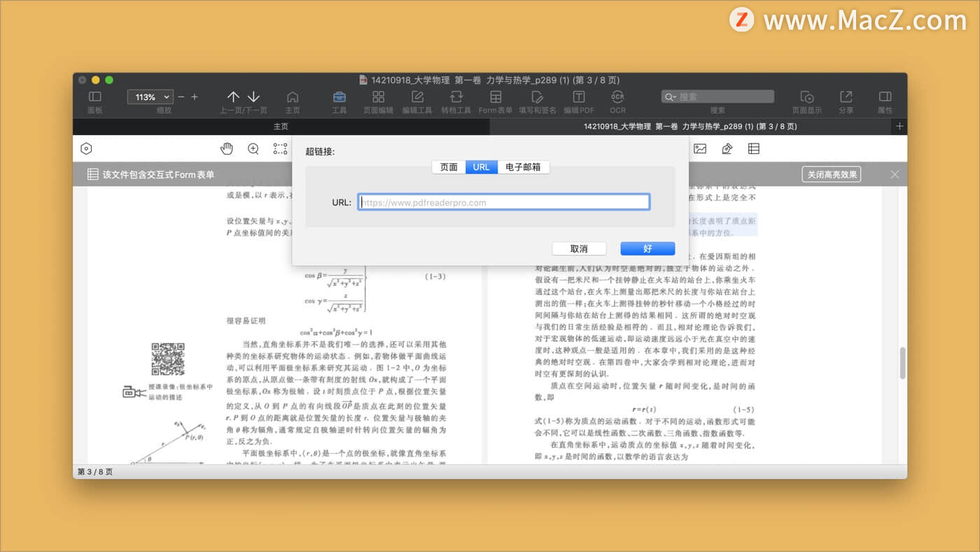Open the 编辑PDF tool
The width and height of the screenshot is (980, 552).
coord(579,97)
